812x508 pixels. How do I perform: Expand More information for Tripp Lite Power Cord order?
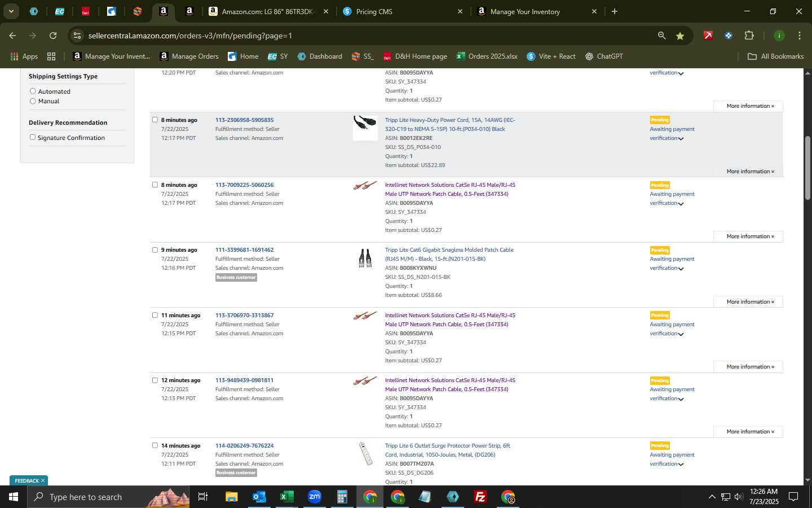coord(749,171)
